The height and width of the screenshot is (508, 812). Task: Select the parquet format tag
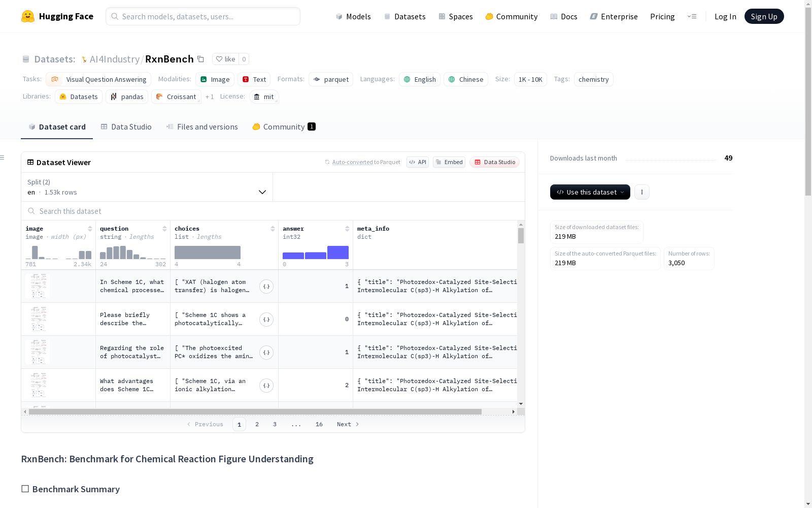pos(331,79)
